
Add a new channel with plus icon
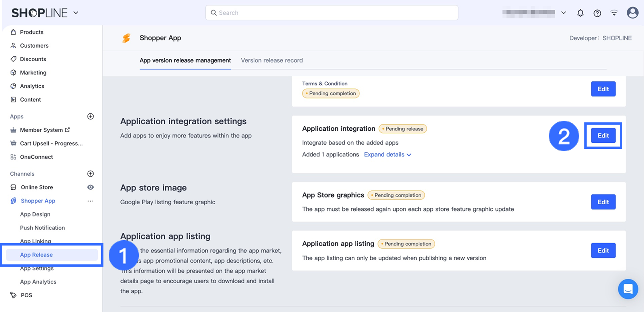click(x=91, y=174)
